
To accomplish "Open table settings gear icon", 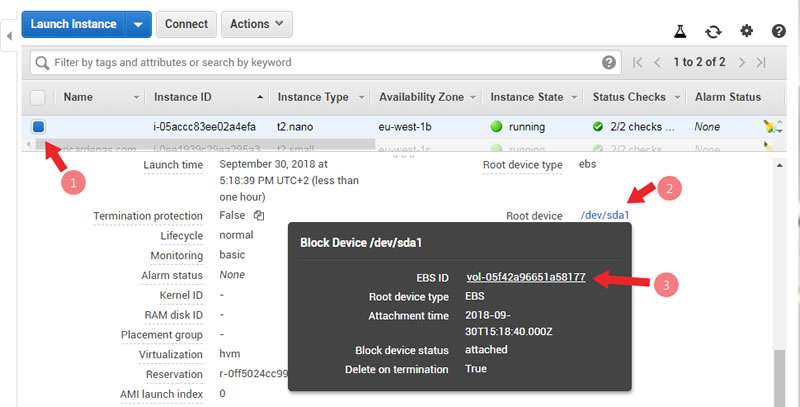I will pyautogui.click(x=746, y=31).
